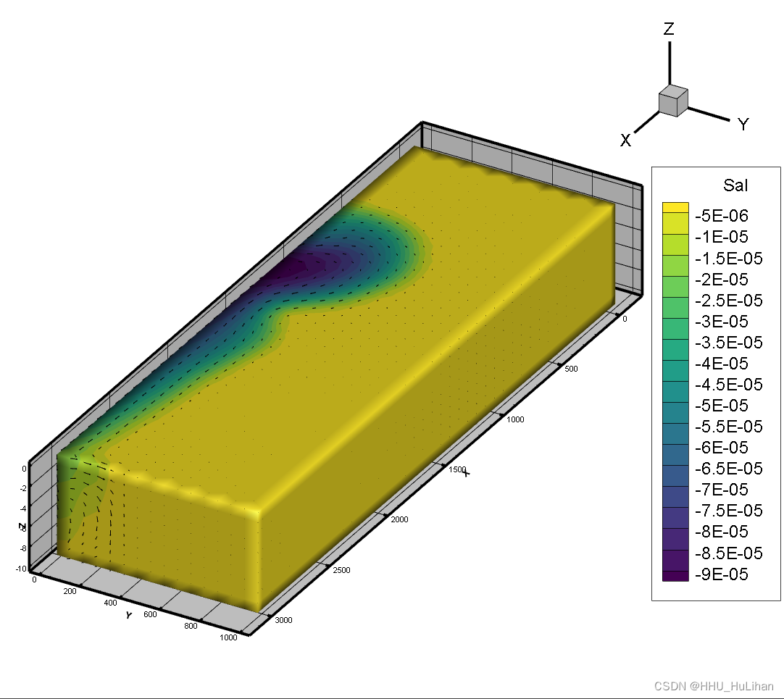784x699 pixels.
Task: Click legend value -1.5E-05
Action: pyautogui.click(x=728, y=259)
